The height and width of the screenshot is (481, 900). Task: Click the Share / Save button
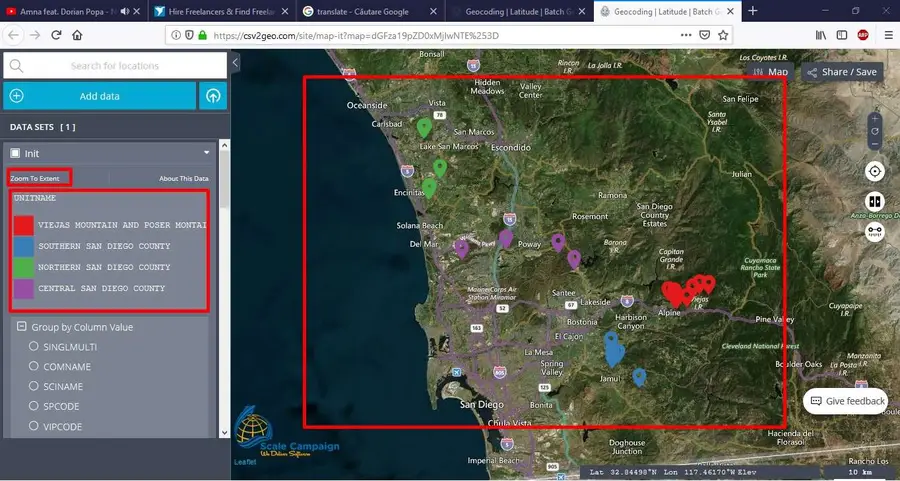(x=841, y=72)
